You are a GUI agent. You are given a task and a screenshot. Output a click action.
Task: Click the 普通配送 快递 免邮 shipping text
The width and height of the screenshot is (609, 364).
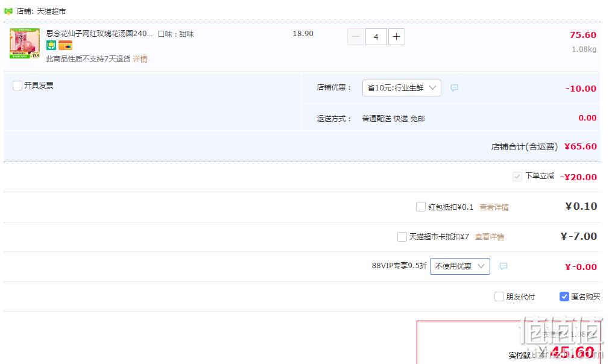coord(394,118)
